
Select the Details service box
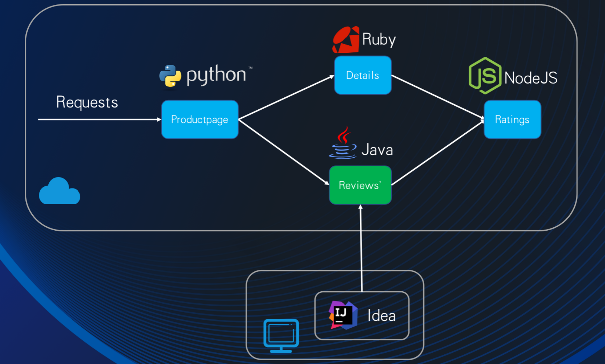pos(363,75)
